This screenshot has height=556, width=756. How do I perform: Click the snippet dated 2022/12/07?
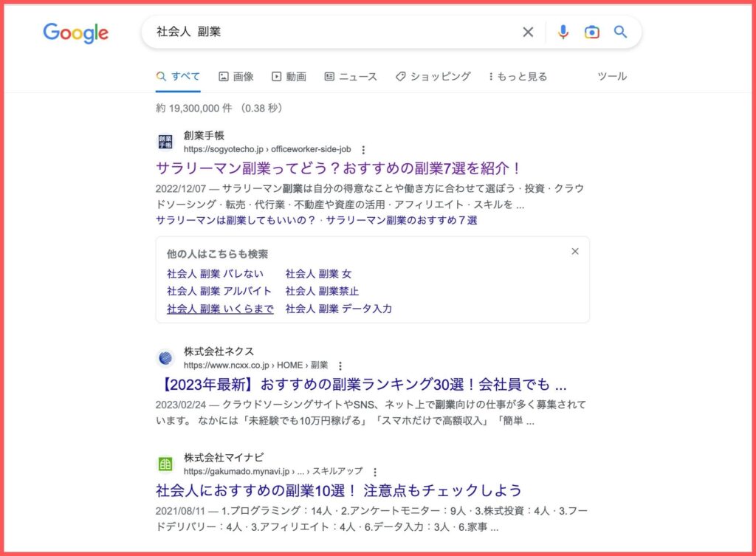click(x=370, y=196)
